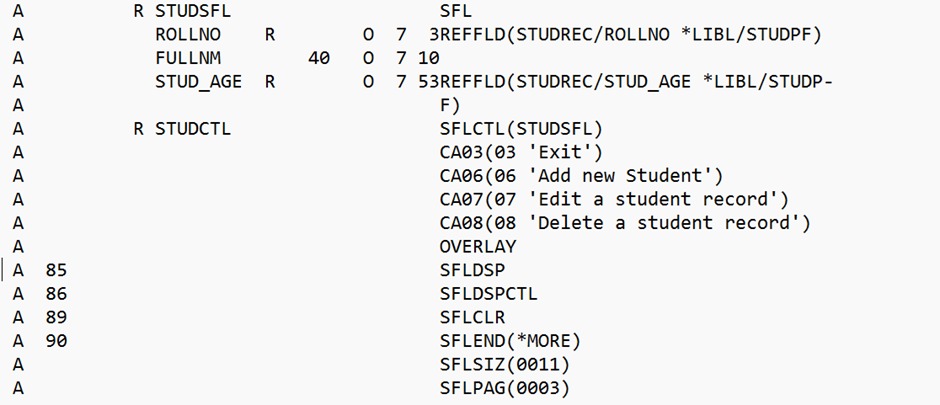Place cursor on the SFLDSPCTL keyword
This screenshot has width=940, height=405.
pos(489,294)
